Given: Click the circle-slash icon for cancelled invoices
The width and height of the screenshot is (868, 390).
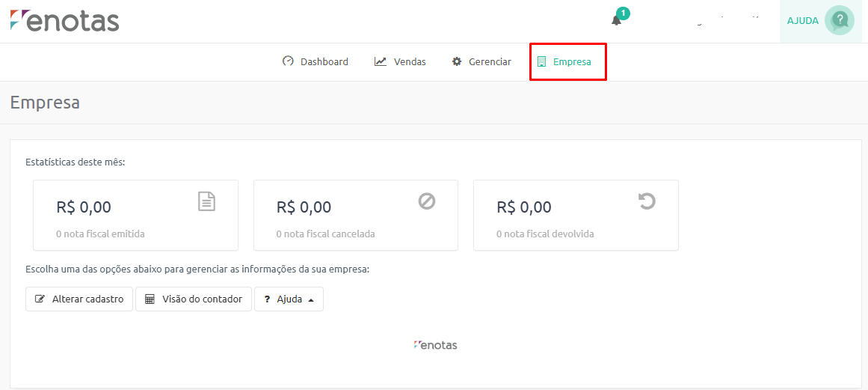Looking at the screenshot, I should (x=427, y=201).
